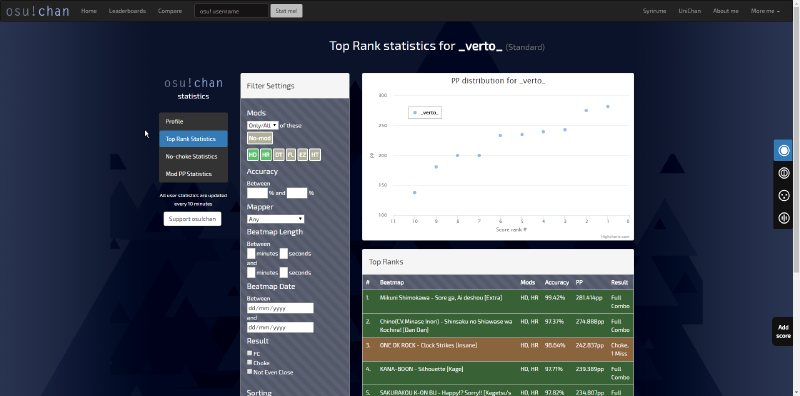Click the maximum accuracy input
The image size is (800, 396).
297,193
